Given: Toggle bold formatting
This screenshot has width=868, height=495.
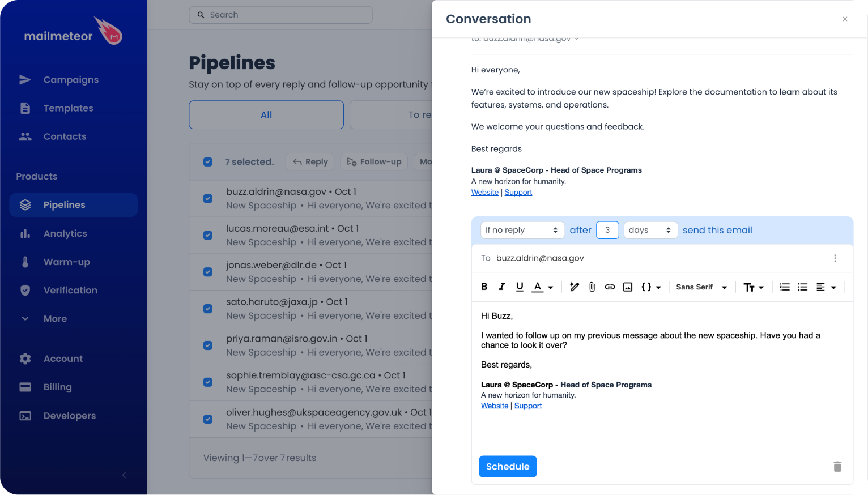Looking at the screenshot, I should point(484,287).
